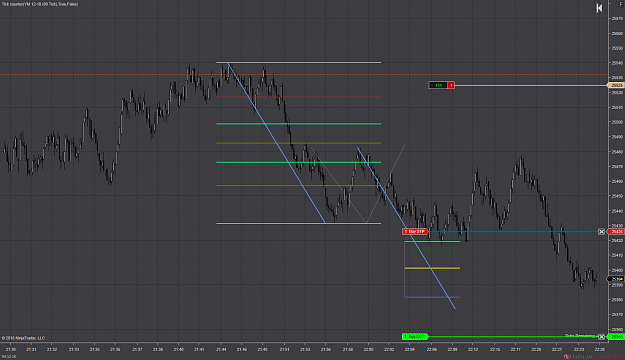The width and height of the screenshot is (625, 360).
Task: Click the 21:44 label on the time axis
Action: [221, 350]
